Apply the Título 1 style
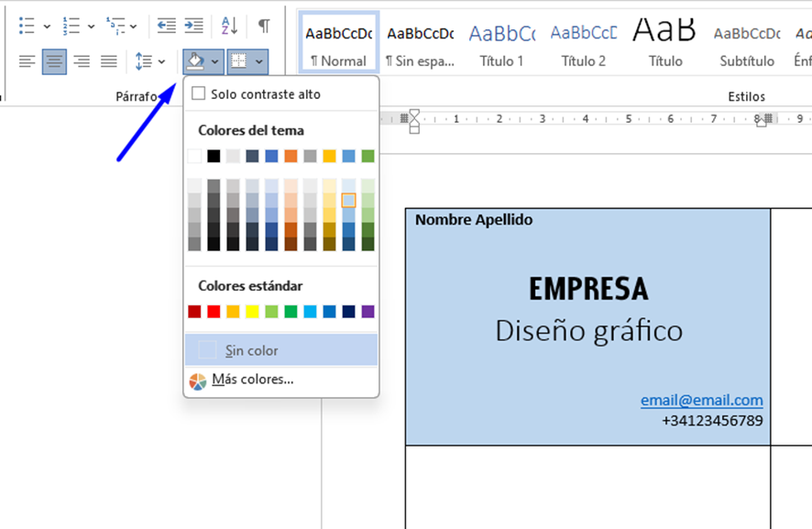 tap(501, 44)
